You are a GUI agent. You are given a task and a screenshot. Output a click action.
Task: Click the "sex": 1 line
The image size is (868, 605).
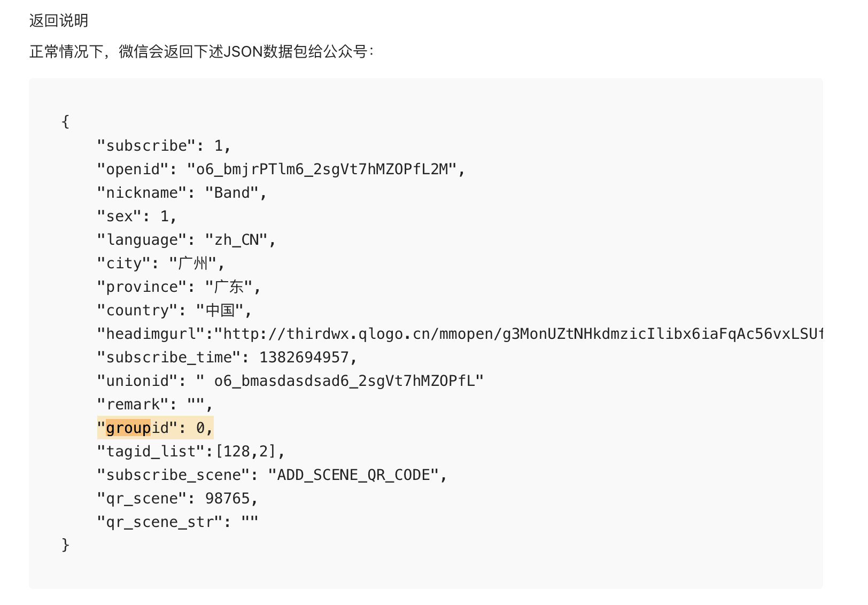click(x=136, y=216)
